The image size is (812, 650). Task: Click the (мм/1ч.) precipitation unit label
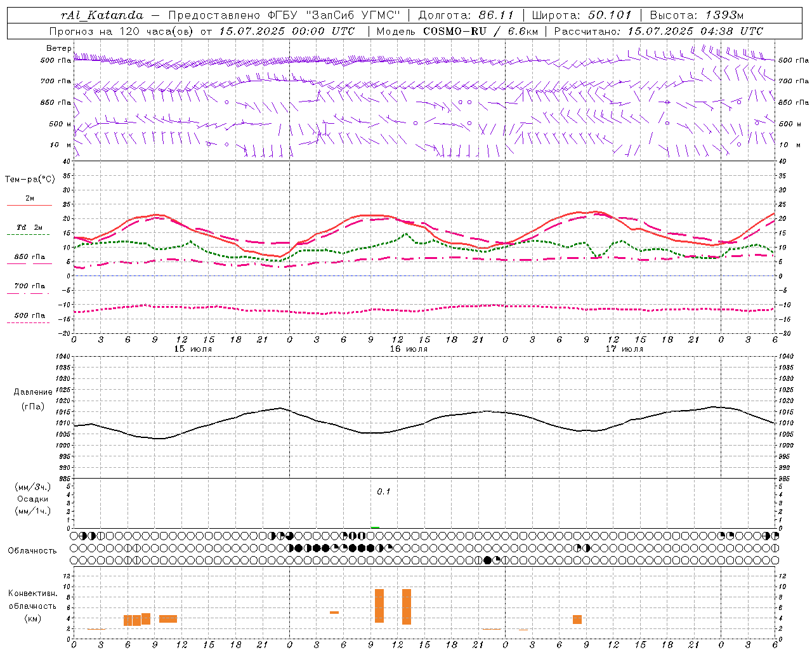coord(32,511)
